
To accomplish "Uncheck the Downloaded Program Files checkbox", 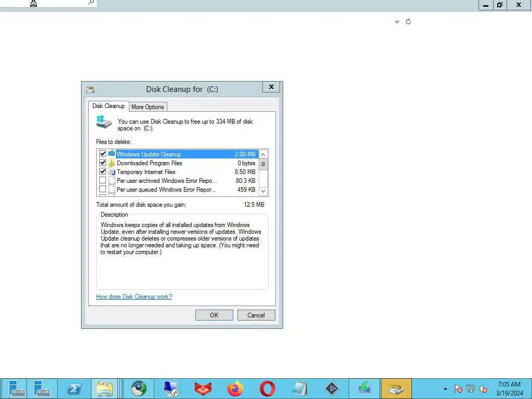I will [102, 163].
